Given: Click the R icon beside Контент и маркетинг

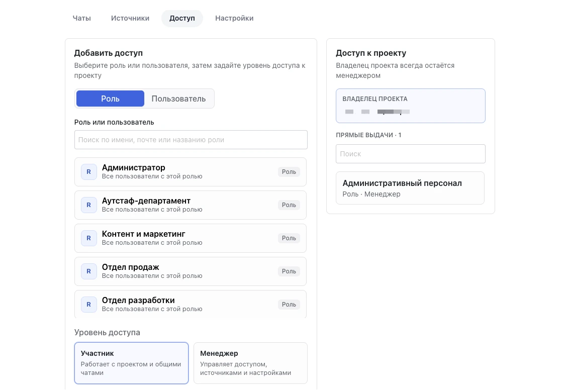Looking at the screenshot, I should coord(89,238).
